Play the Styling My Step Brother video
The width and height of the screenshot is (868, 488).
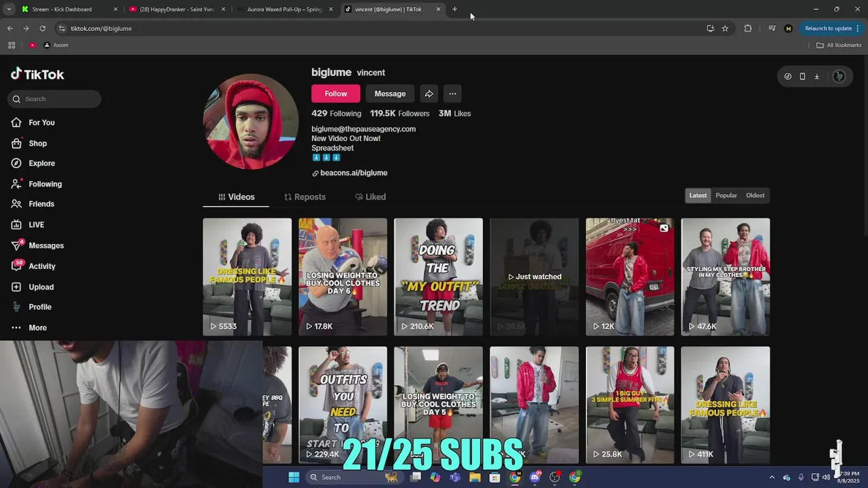click(726, 277)
